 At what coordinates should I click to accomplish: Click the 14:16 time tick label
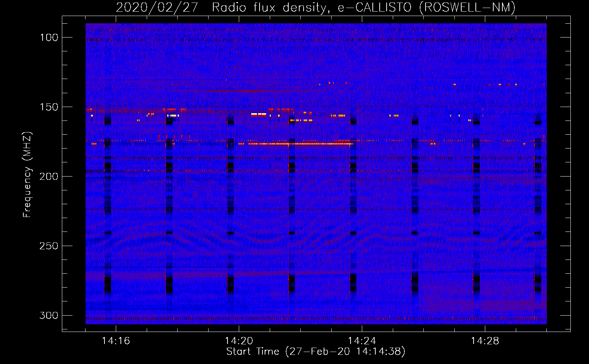pyautogui.click(x=116, y=341)
